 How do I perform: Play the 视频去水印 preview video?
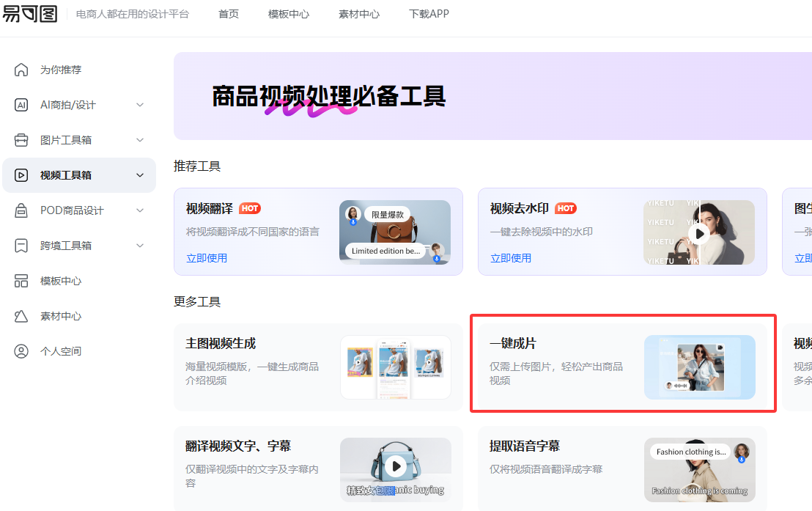(x=699, y=234)
